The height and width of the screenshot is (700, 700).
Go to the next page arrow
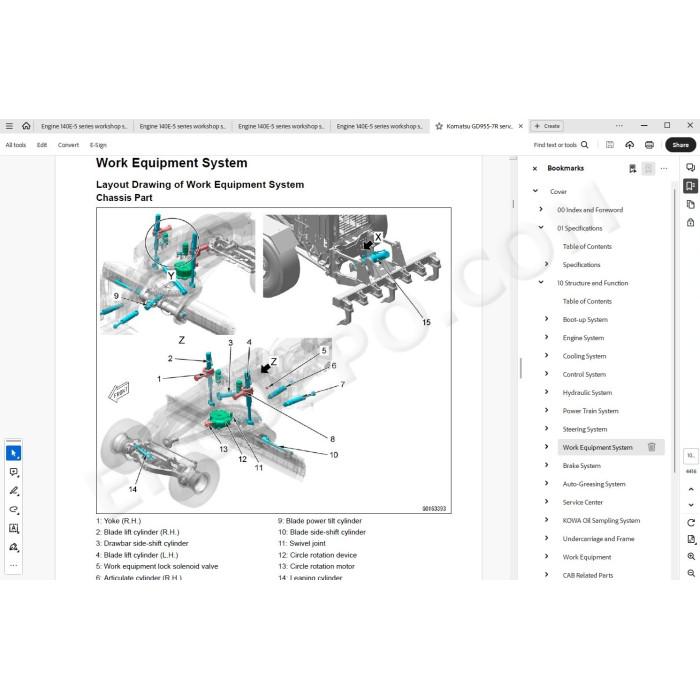[691, 505]
